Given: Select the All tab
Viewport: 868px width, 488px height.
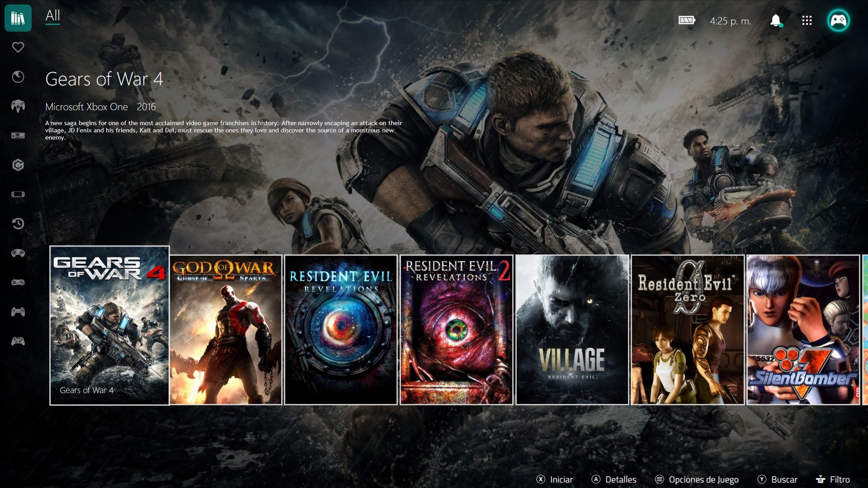Looking at the screenshot, I should pyautogui.click(x=52, y=16).
